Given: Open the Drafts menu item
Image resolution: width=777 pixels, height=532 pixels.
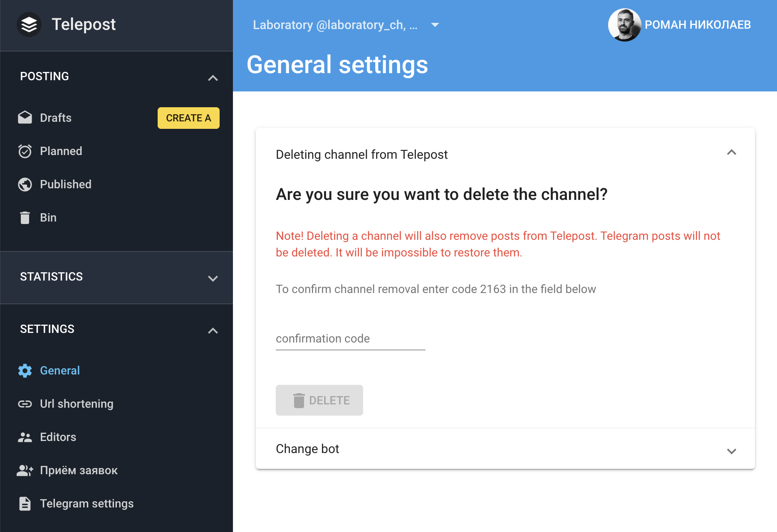Looking at the screenshot, I should [56, 118].
